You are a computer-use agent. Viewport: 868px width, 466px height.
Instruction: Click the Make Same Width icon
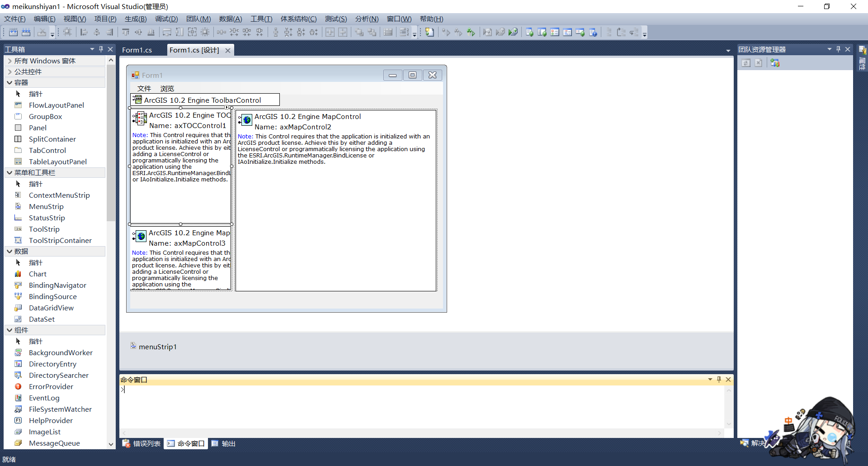[x=167, y=32]
